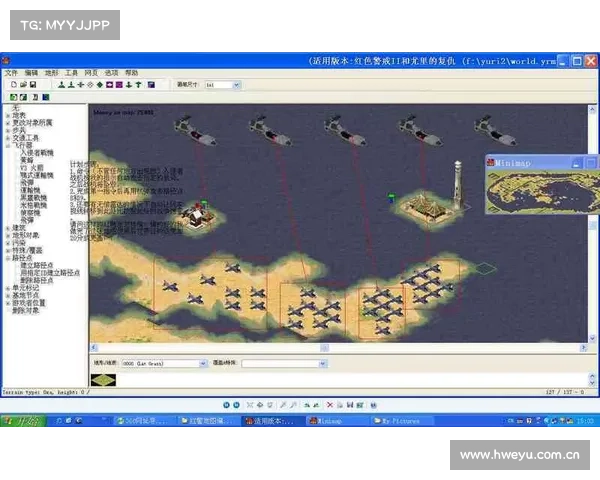Expand the 游戏者位置 tree node
Screen dimensions: 600x480
pos(7,303)
